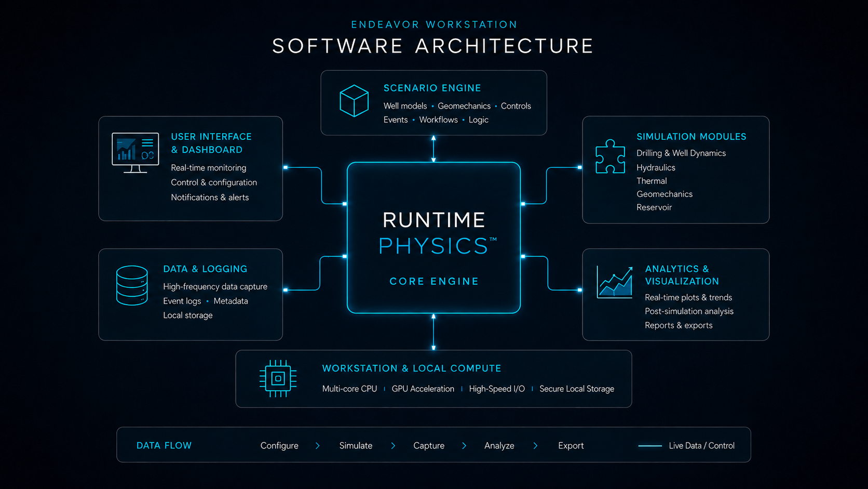Viewport: 868px width, 489px height.
Task: Click 'Geomechanics' in Simulation Modules list
Action: pos(664,194)
